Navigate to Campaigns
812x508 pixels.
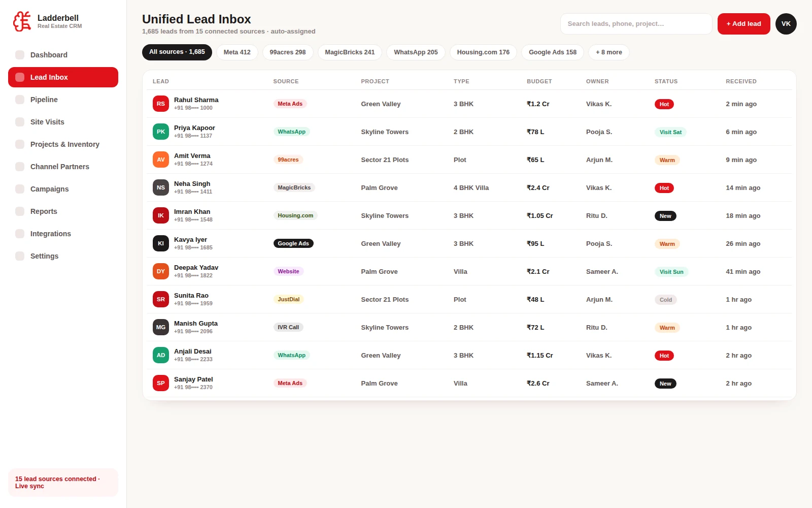click(63, 189)
